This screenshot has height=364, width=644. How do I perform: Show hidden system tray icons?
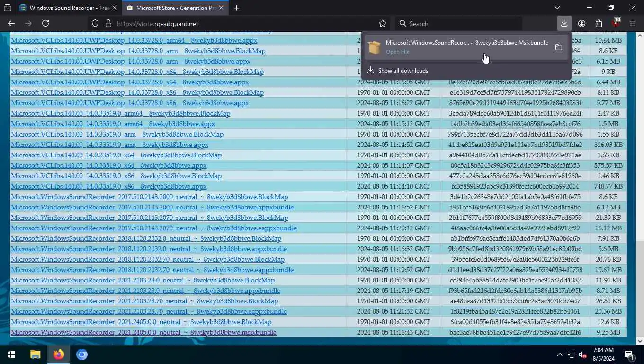coord(560,355)
